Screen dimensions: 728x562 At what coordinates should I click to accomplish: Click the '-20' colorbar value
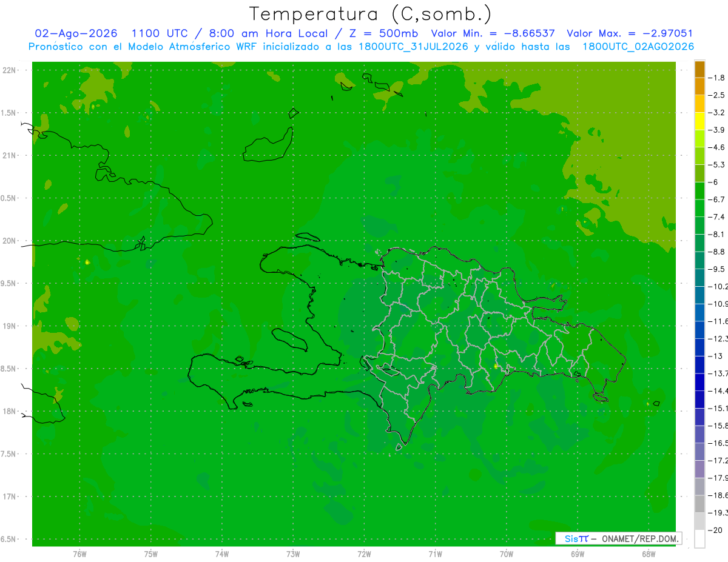[715, 530]
